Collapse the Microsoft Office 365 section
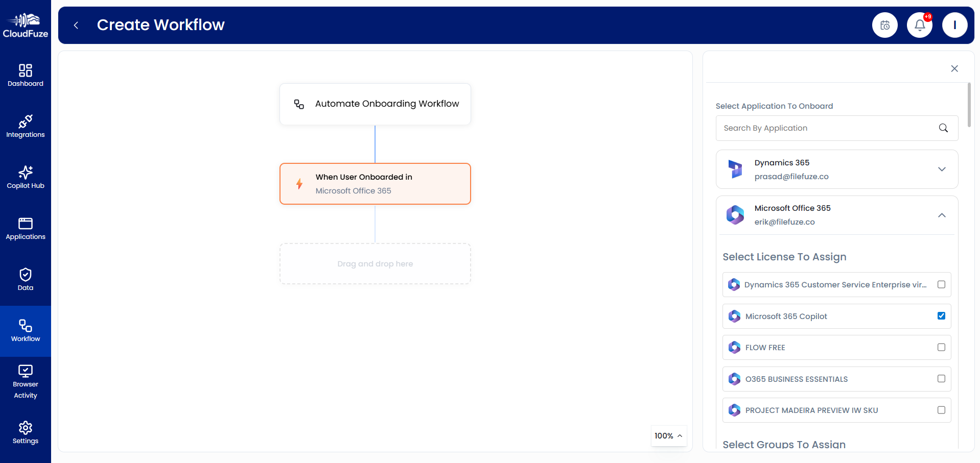 [x=942, y=215]
